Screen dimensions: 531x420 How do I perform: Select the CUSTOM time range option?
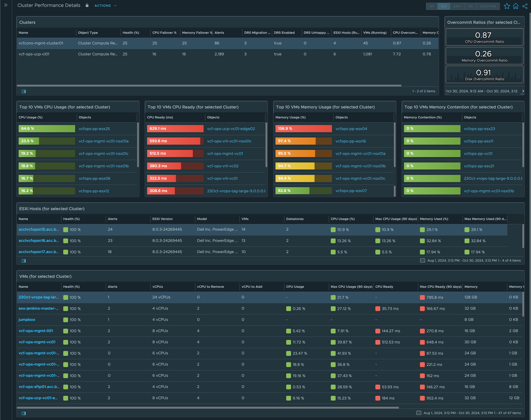488,6
